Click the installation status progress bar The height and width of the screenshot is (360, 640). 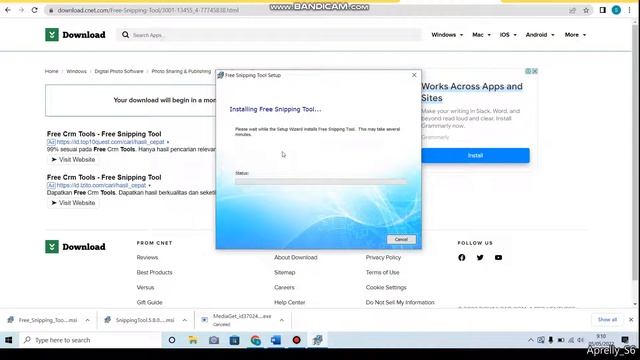[320, 181]
